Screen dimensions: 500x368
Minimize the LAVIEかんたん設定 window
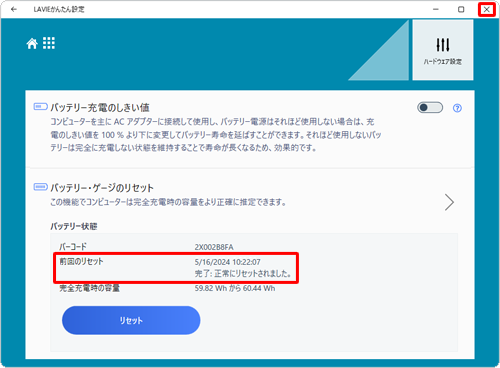point(436,9)
